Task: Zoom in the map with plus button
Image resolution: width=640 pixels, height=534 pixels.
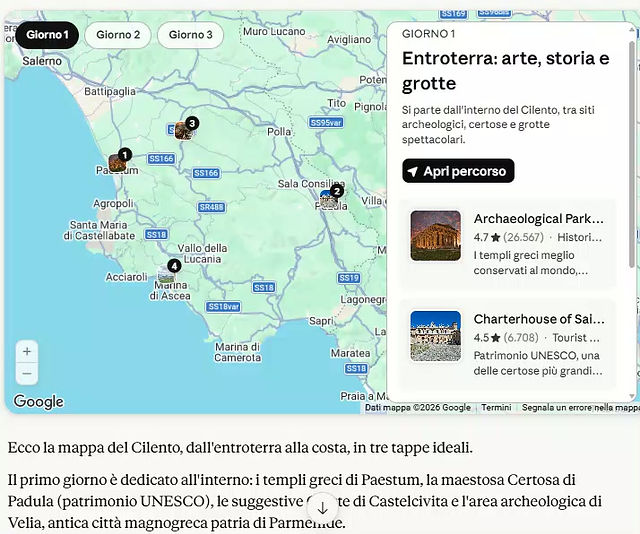Action: click(x=27, y=352)
